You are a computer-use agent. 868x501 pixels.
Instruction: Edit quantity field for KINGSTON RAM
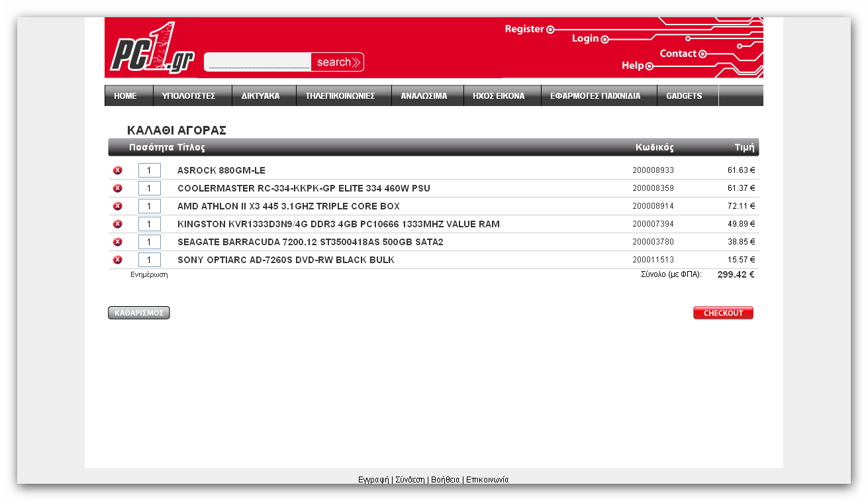tap(150, 224)
